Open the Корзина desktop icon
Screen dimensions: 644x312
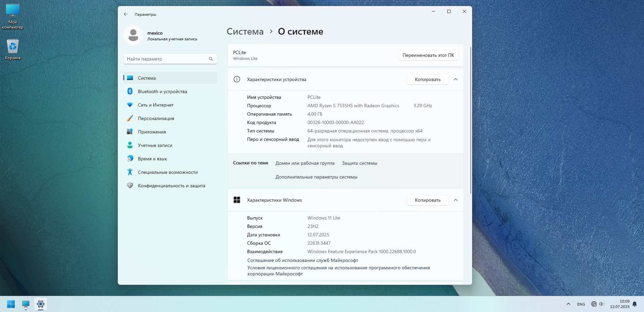pyautogui.click(x=13, y=50)
